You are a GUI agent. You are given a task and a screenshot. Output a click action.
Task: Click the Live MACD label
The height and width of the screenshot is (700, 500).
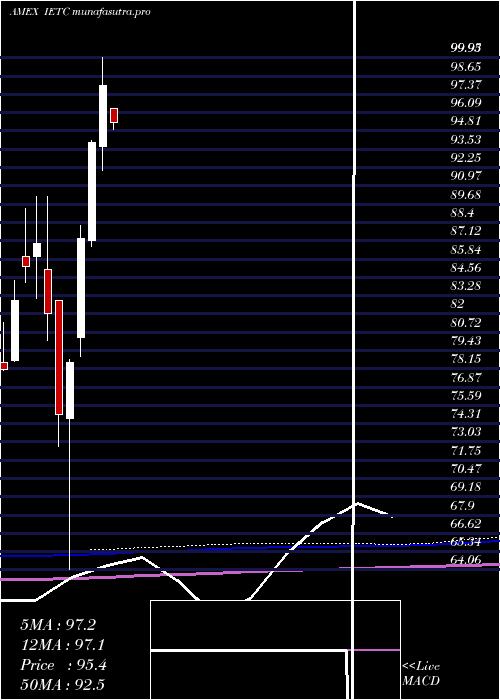421,674
